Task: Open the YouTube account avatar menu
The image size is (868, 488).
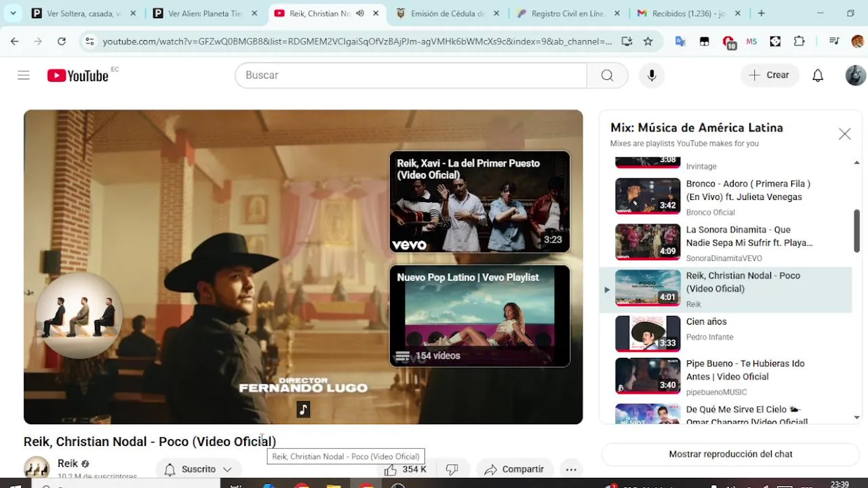Action: point(855,75)
